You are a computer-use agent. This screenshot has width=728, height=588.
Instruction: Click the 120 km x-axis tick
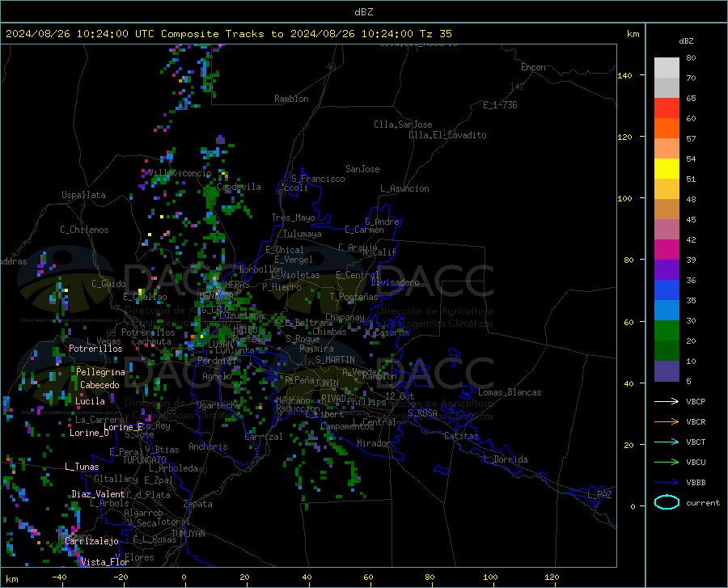tap(552, 577)
